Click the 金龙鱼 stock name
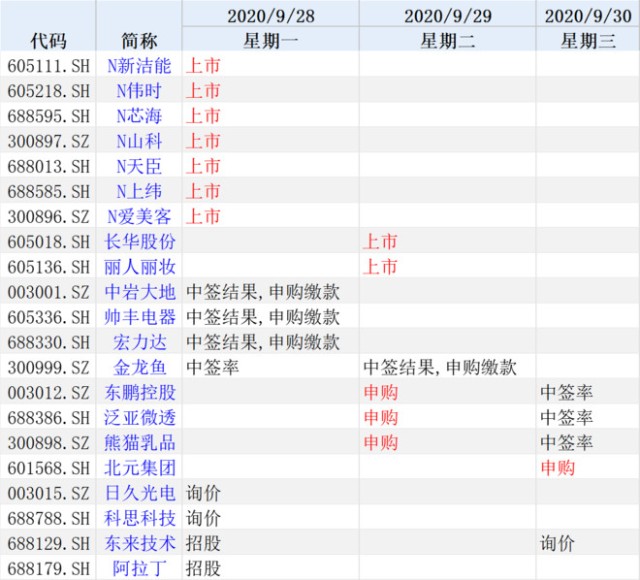 point(139,367)
